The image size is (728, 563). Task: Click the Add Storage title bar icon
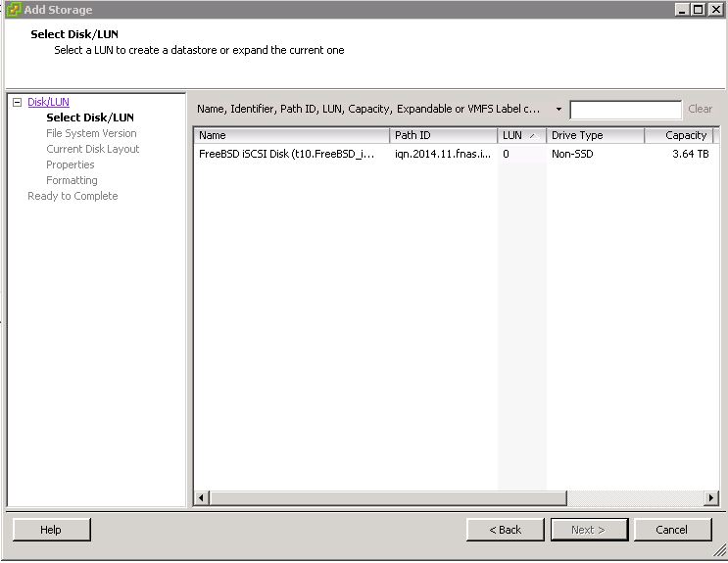pyautogui.click(x=14, y=9)
